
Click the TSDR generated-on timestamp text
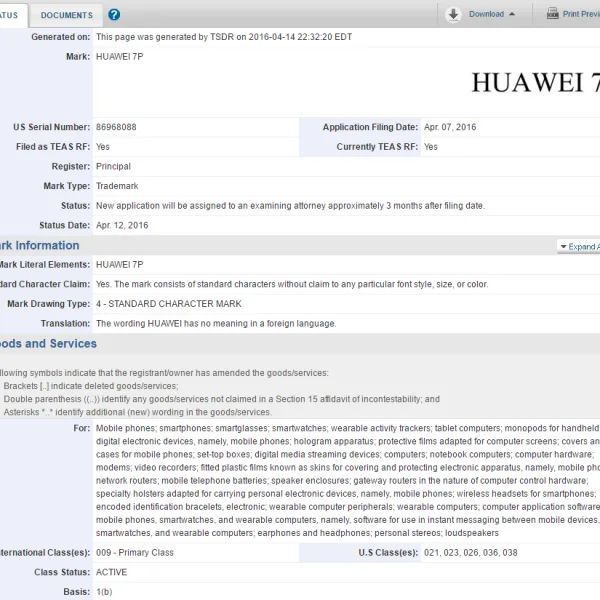point(223,37)
